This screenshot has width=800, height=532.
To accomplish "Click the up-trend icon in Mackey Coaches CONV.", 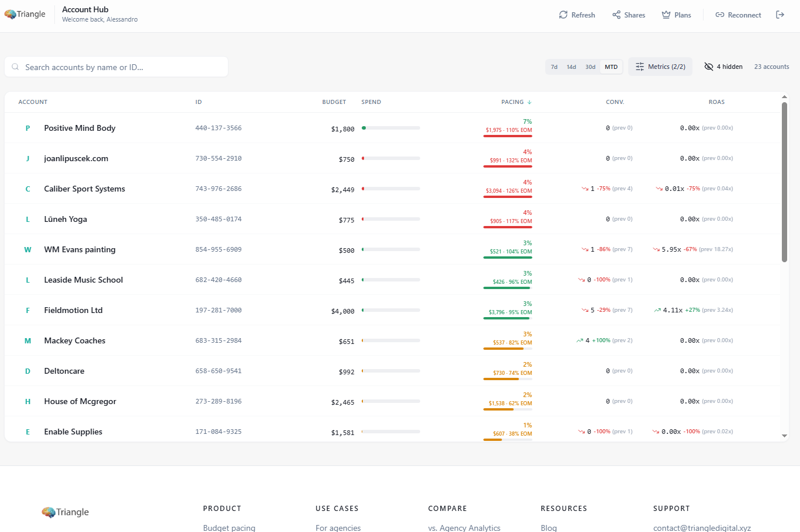I will pos(580,340).
